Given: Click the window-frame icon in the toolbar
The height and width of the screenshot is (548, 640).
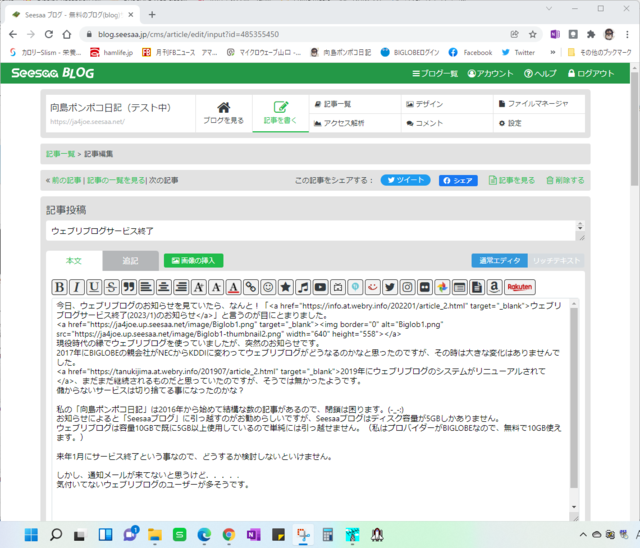Looking at the screenshot, I should 460,287.
